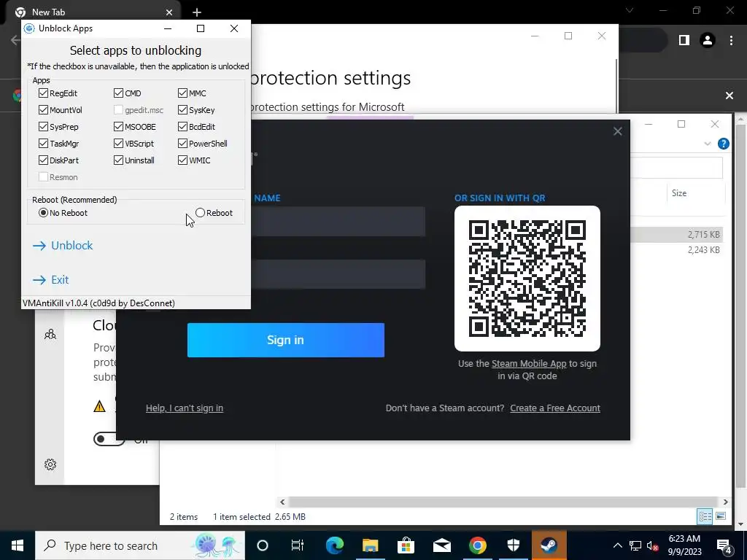Open Family options icon in Windows Security

50,335
